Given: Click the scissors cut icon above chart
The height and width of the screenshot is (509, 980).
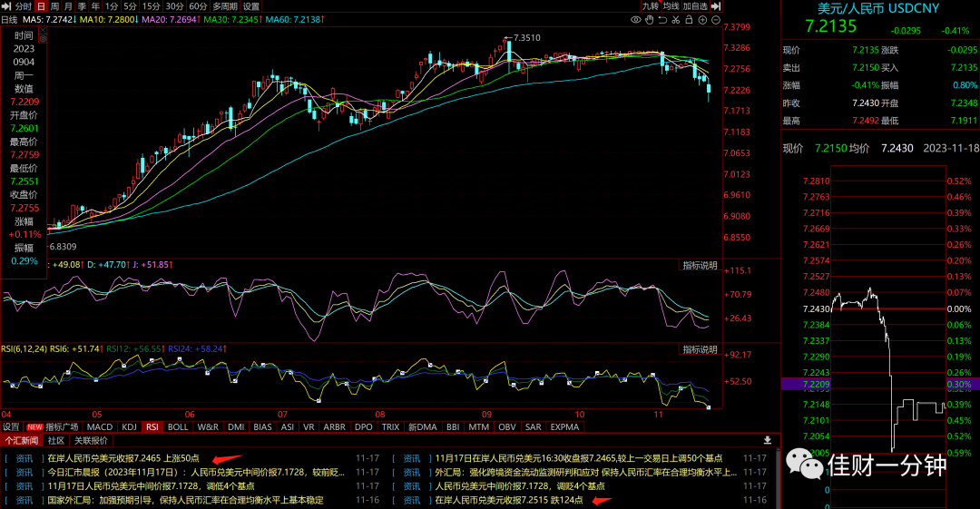Looking at the screenshot, I should pyautogui.click(x=676, y=20).
